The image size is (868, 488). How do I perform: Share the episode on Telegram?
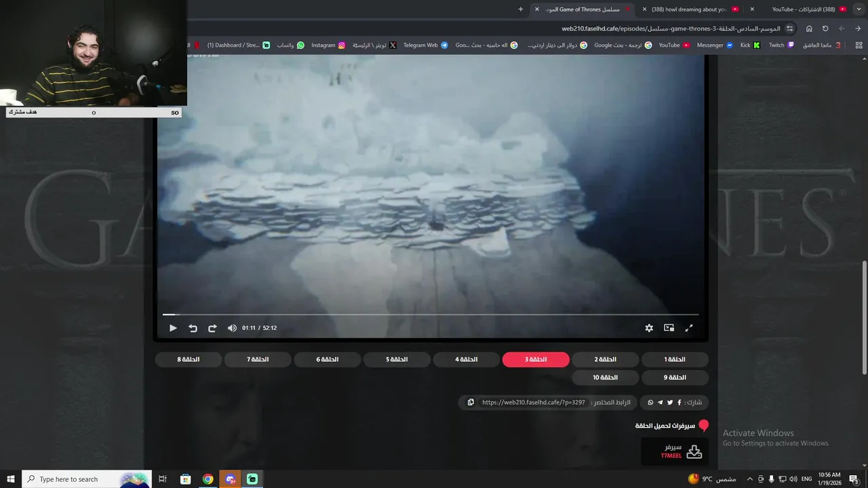(660, 403)
